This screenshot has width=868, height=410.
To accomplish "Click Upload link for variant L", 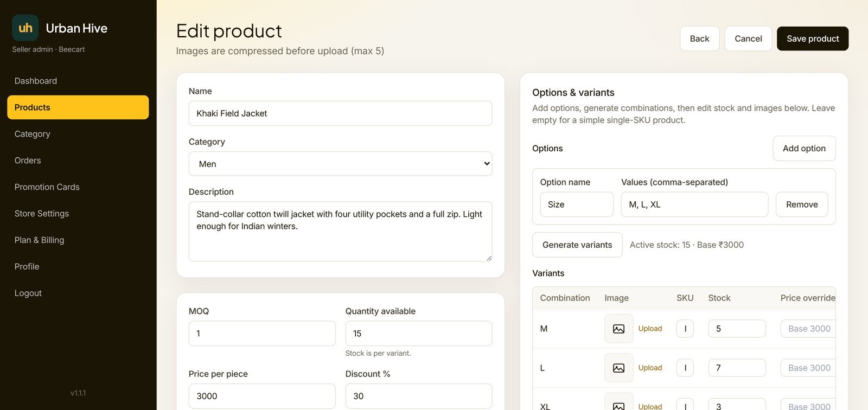I will (x=650, y=368).
